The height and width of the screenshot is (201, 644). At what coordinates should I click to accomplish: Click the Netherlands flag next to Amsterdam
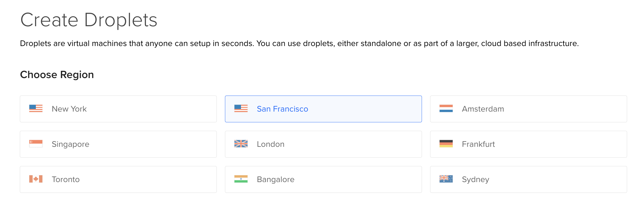(446, 109)
